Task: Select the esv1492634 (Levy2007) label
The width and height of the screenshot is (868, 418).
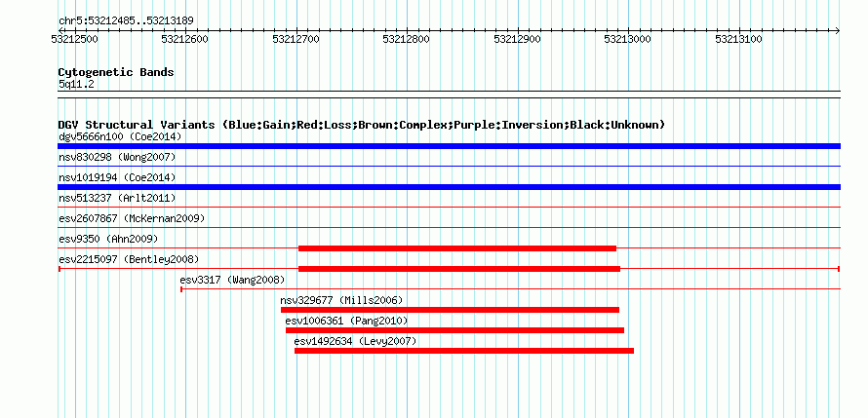Action: tap(355, 341)
